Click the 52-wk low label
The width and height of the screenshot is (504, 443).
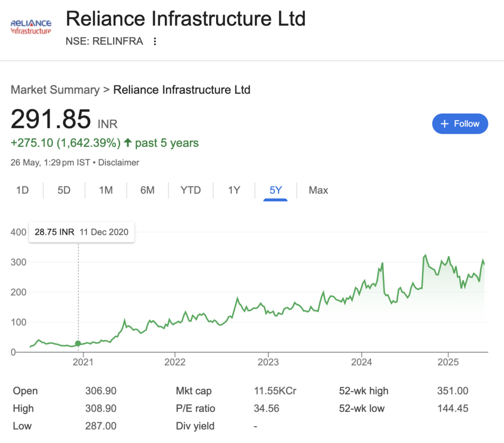pos(362,409)
